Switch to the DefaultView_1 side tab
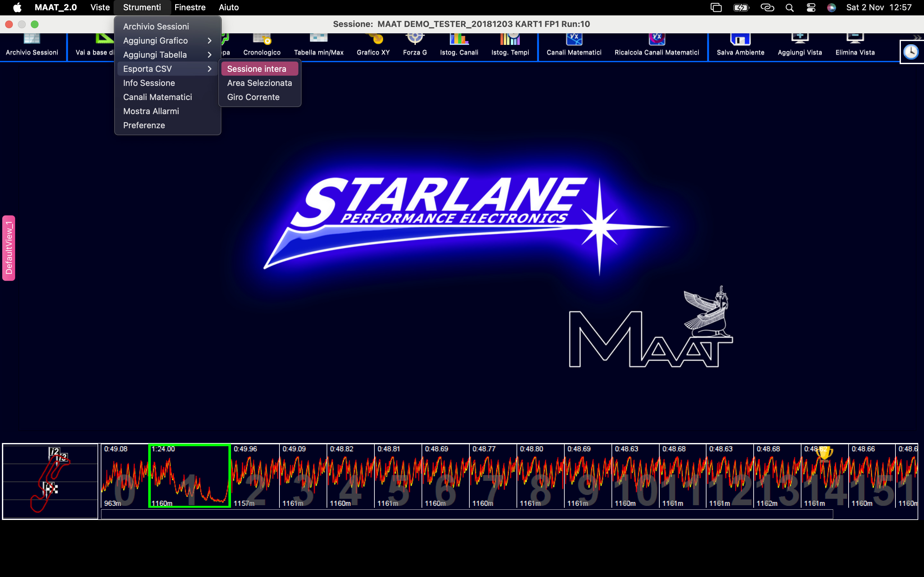 [9, 248]
